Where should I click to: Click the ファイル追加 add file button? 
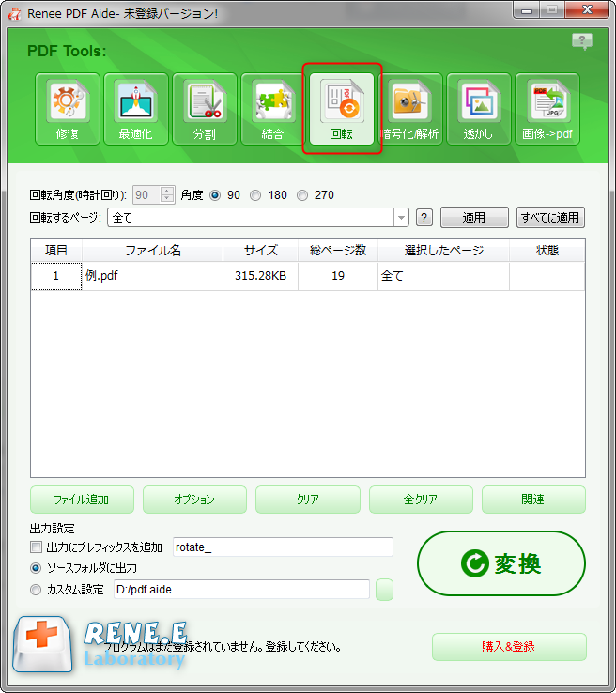(x=82, y=500)
